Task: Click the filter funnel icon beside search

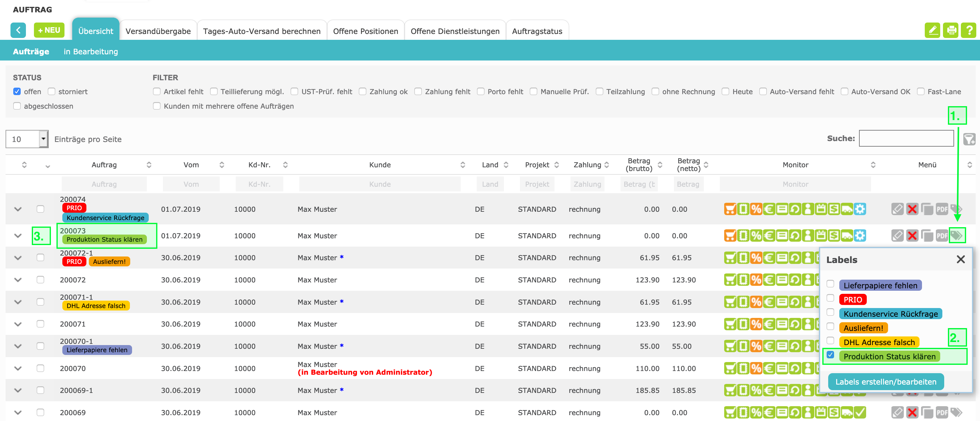Action: (x=969, y=139)
